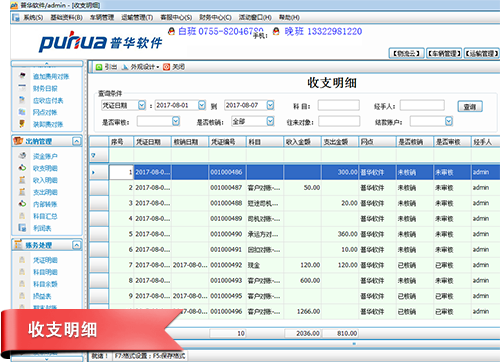500x362 pixels.
Task: Click the 利润表 sidebar icon
Action: point(22,228)
